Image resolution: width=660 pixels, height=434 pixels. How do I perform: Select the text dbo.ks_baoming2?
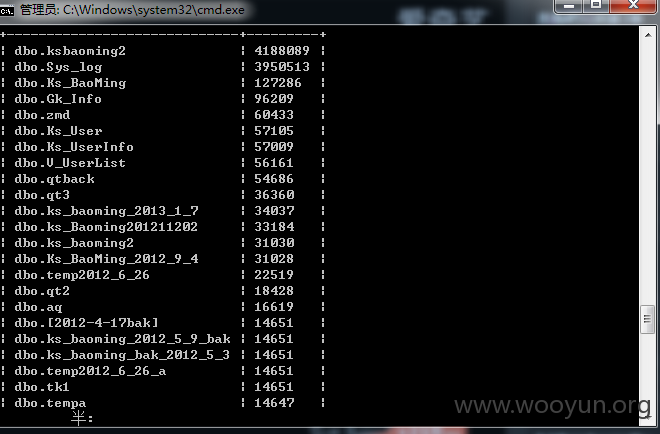tap(74, 243)
